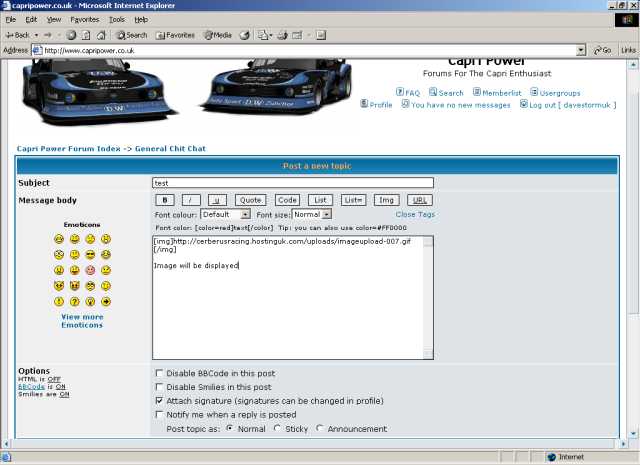Click the message textarea scrollbar down arrow
Screen dimensions: 640x465
pos(428,354)
